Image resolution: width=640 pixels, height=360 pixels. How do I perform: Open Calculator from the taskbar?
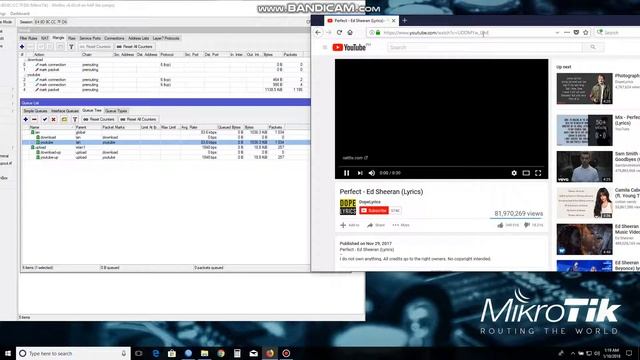click(x=237, y=353)
